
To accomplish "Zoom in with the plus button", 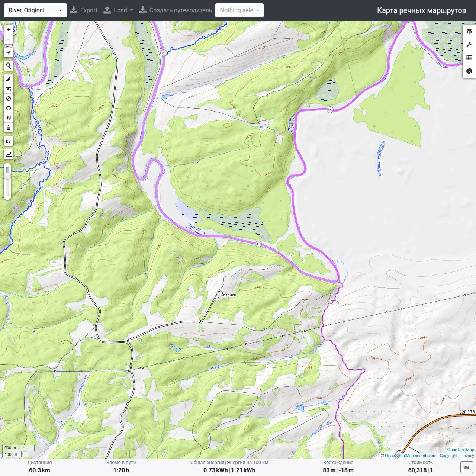I will [x=9, y=29].
